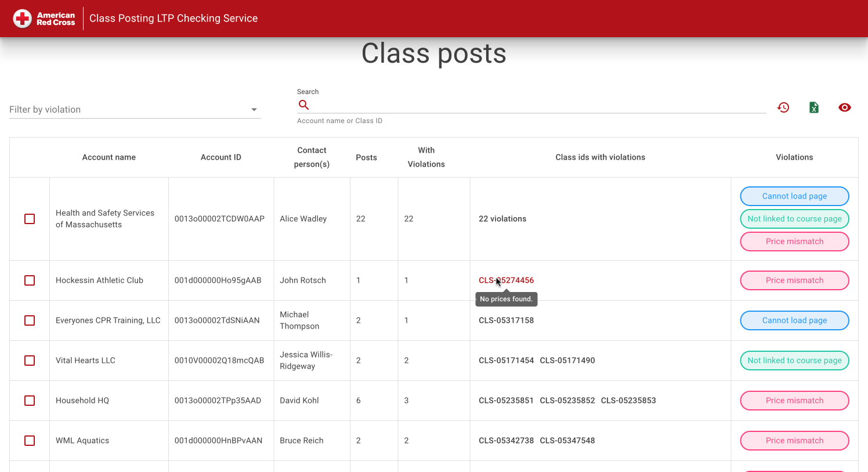Click account name WML Aquatics

pos(82,441)
